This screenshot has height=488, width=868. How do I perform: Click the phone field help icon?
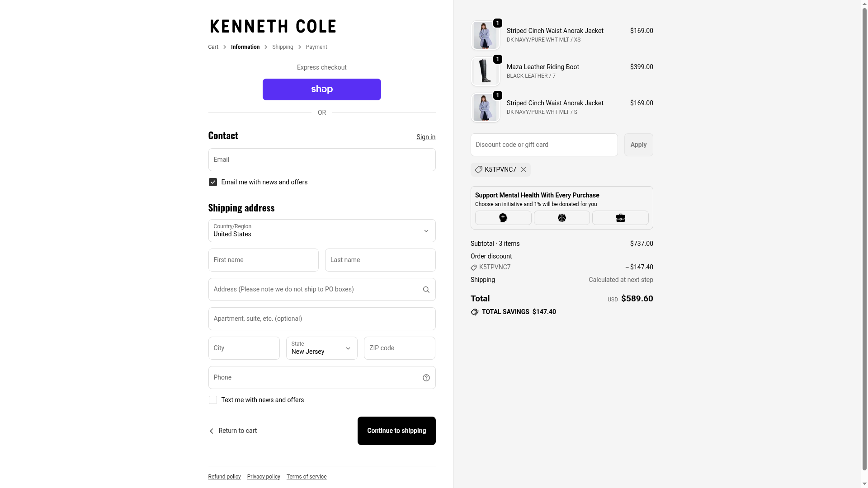tap(426, 378)
